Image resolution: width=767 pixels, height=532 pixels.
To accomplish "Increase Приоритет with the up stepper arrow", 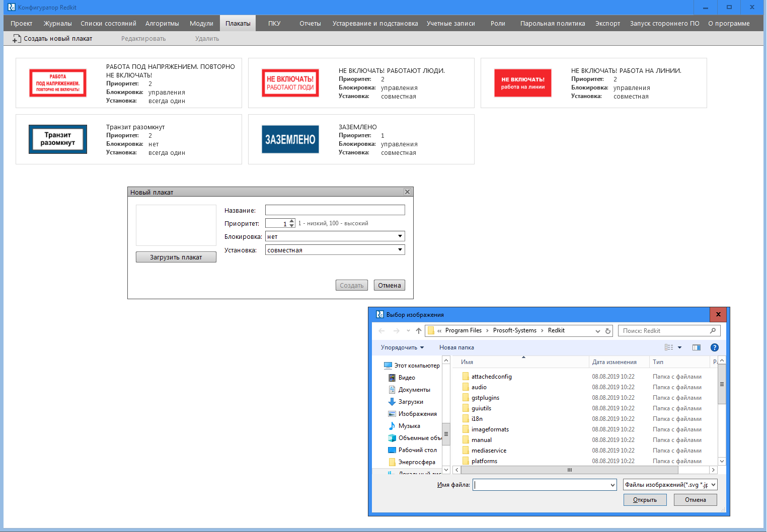I will coord(292,221).
